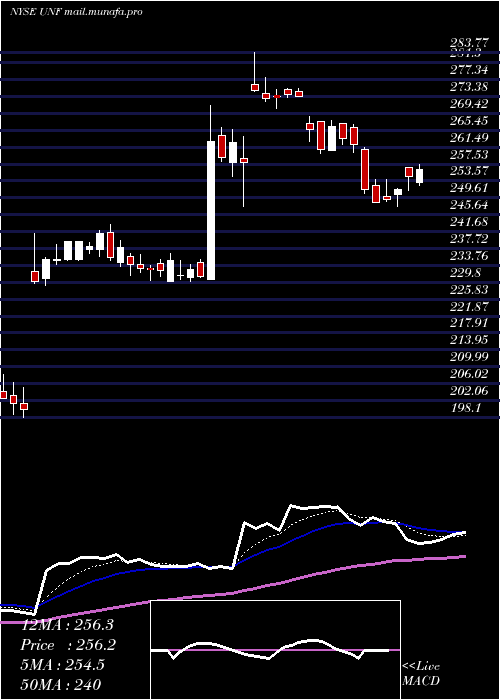Select the 277.34 price axis label
Viewport: 500px width, 700px height.
(469, 70)
